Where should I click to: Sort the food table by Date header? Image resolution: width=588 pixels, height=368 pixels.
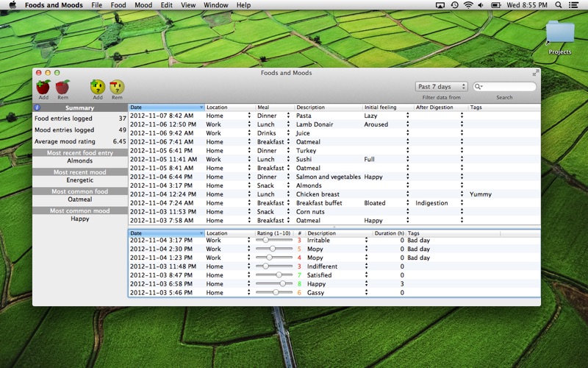coord(166,107)
